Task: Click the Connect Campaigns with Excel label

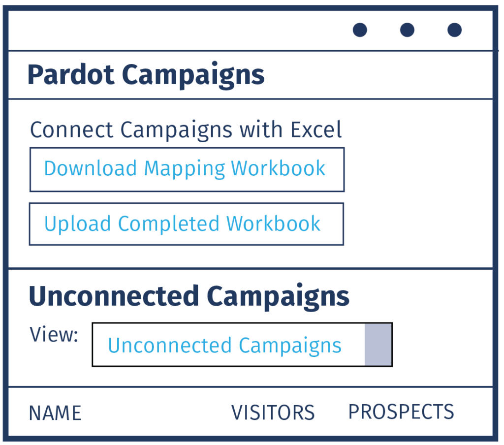Action: click(x=186, y=130)
